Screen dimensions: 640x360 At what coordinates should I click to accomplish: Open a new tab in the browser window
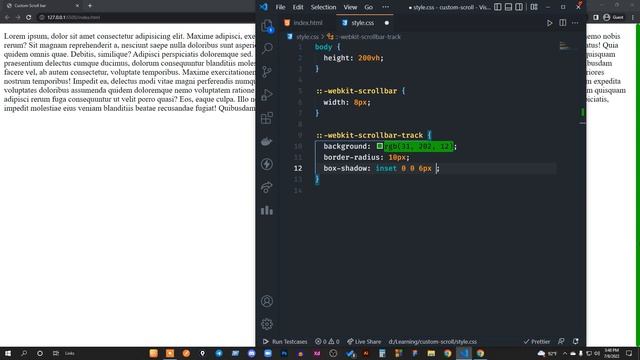tap(90, 6)
